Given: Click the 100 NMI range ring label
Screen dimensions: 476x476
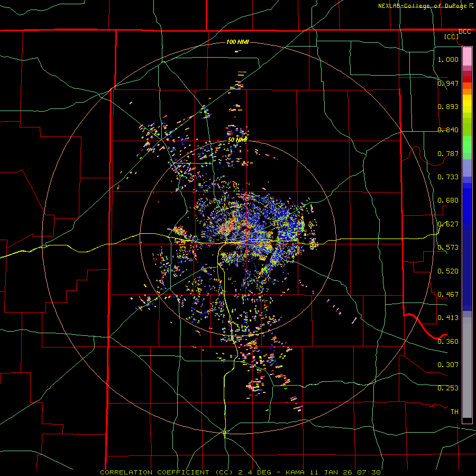Looking at the screenshot, I should (x=237, y=42).
